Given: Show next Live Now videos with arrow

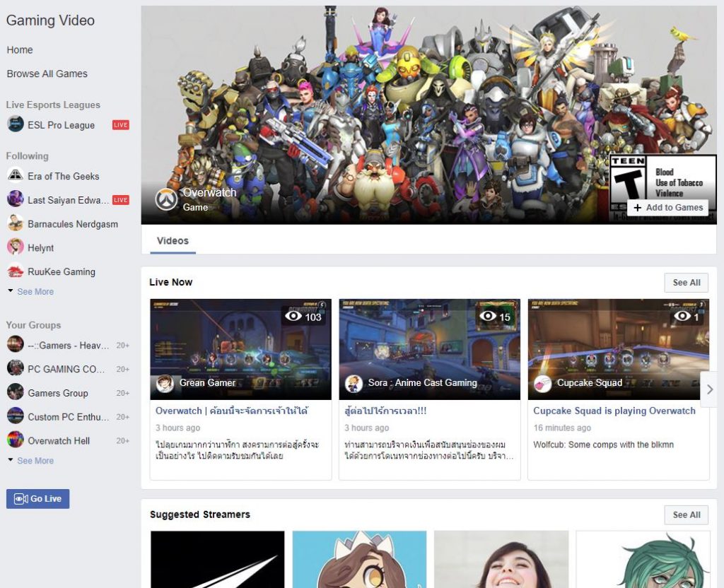Looking at the screenshot, I should pos(710,389).
